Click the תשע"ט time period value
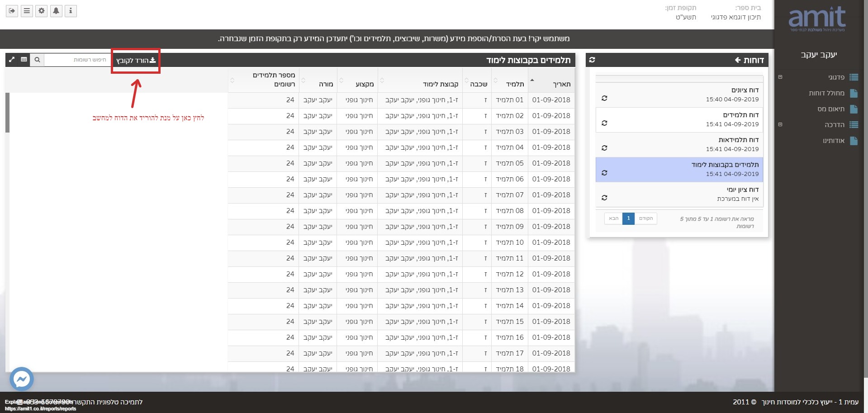The width and height of the screenshot is (868, 413). [x=686, y=17]
